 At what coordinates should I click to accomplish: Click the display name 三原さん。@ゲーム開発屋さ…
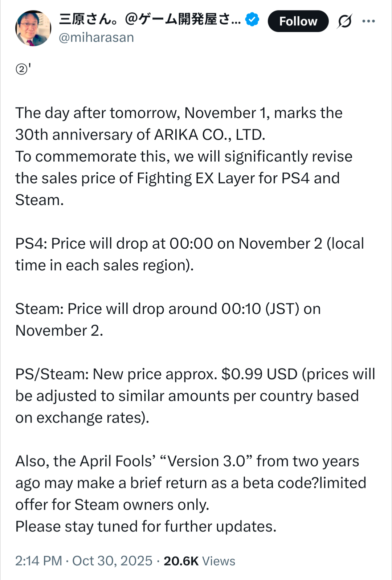[150, 19]
